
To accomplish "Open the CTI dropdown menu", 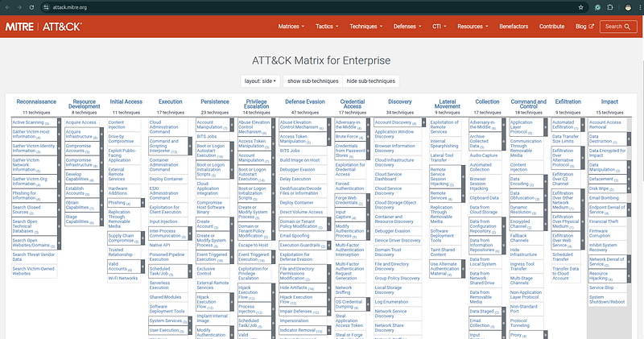I will (x=439, y=27).
